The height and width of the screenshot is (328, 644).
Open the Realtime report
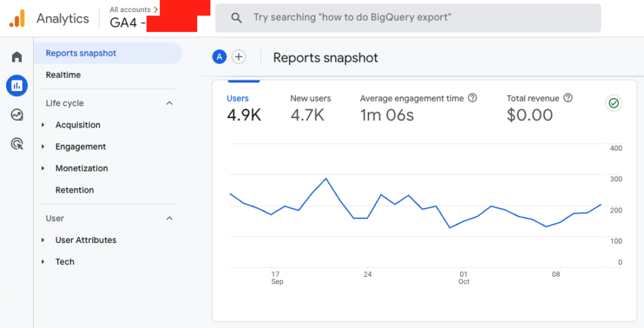pos(63,75)
